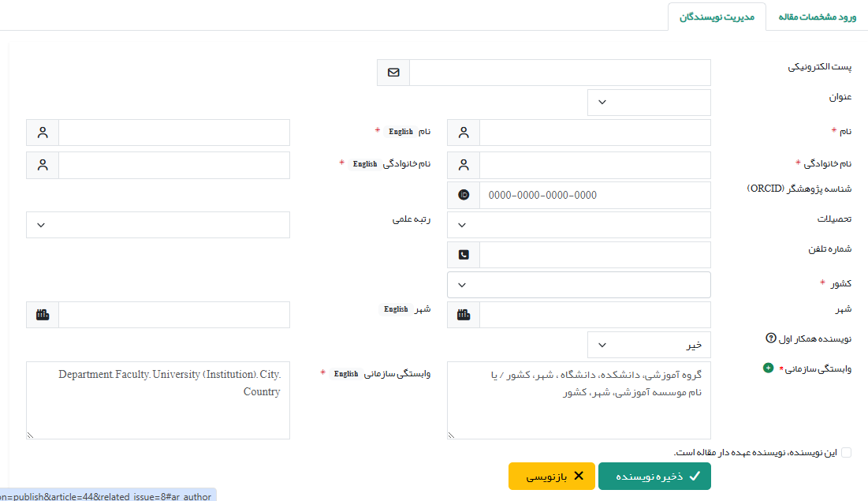Viewport: 868px width, 501px height.
Task: Click the yellow بازنویسی reset button
Action: (551, 477)
